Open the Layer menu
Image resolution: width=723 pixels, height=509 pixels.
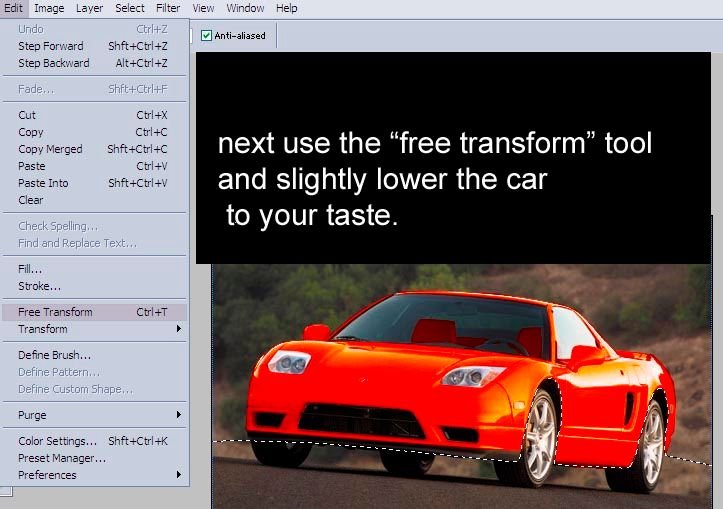[x=89, y=8]
